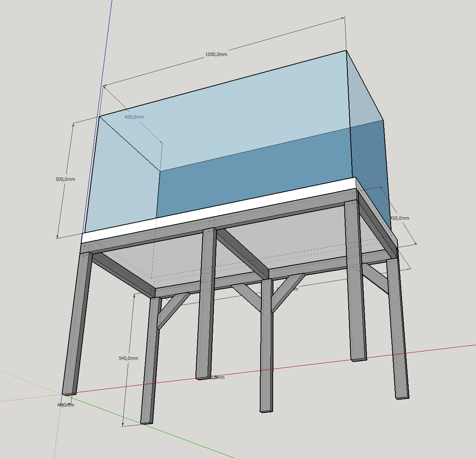The height and width of the screenshot is (458, 476).
Task: Select the 540,0mm leg height dimension
Action: 128,358
